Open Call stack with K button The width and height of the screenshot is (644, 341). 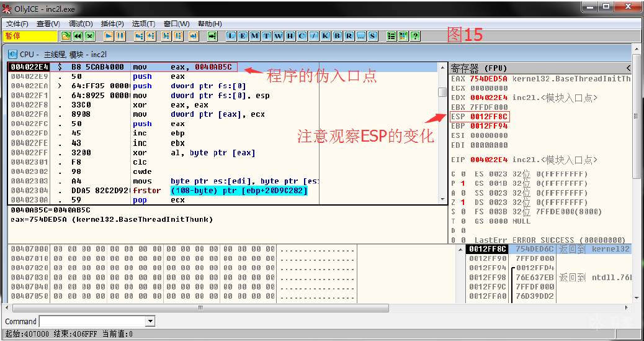pos(325,36)
